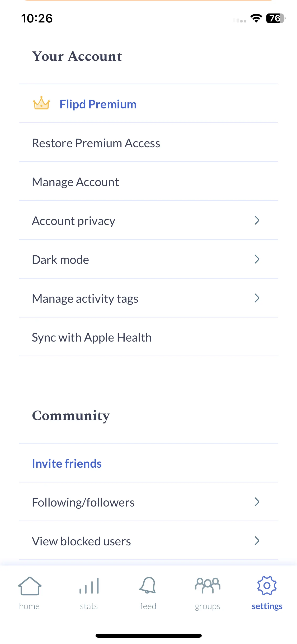The width and height of the screenshot is (297, 644).
Task: Open the feed bell icon
Action: tap(148, 585)
